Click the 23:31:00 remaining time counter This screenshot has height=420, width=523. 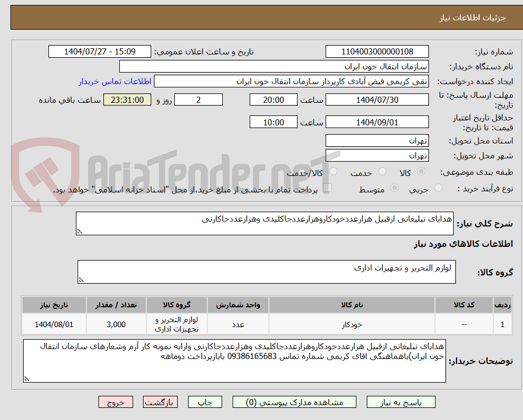127,100
